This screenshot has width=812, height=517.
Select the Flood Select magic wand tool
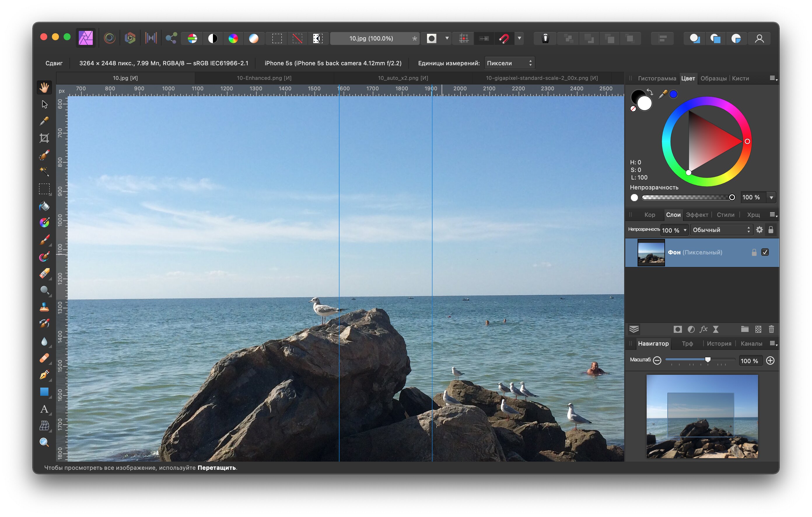[x=44, y=172]
